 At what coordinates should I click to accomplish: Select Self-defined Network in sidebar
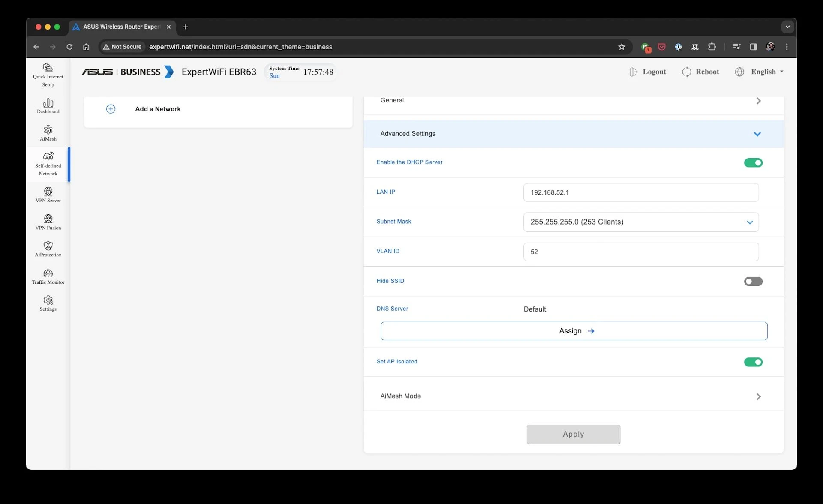[48, 164]
